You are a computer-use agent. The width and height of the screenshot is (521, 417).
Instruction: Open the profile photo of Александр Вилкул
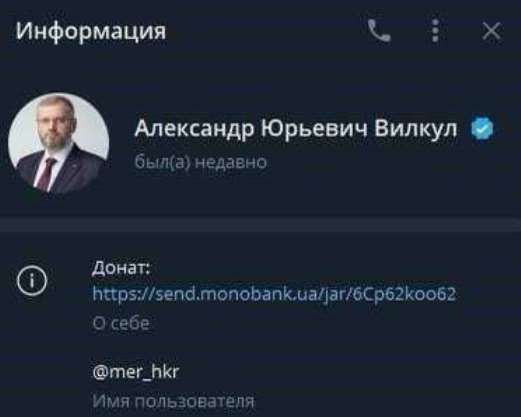pos(59,143)
